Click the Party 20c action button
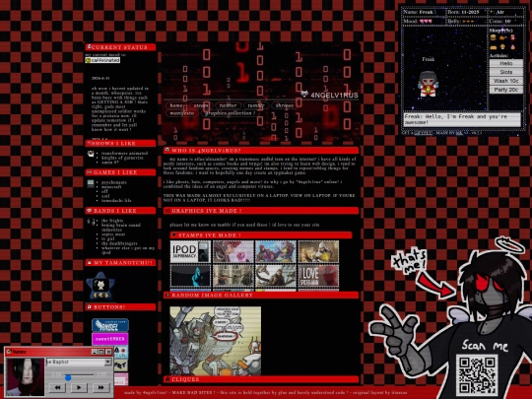532x399 pixels. coord(505,90)
